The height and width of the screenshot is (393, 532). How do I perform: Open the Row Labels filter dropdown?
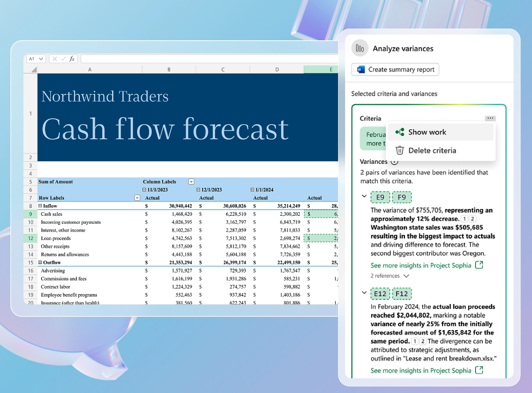coord(138,198)
